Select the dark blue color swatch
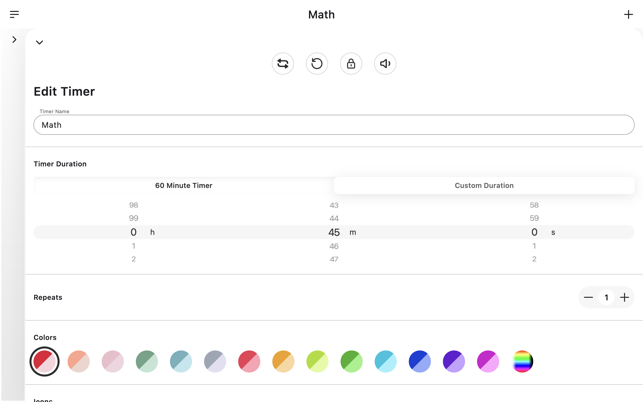The width and height of the screenshot is (643, 402). (420, 362)
